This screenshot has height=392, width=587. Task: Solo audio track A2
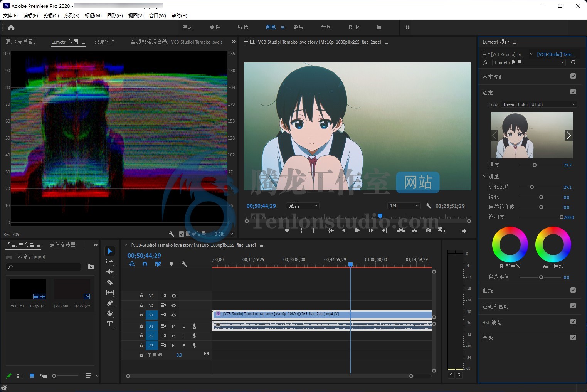(x=184, y=336)
